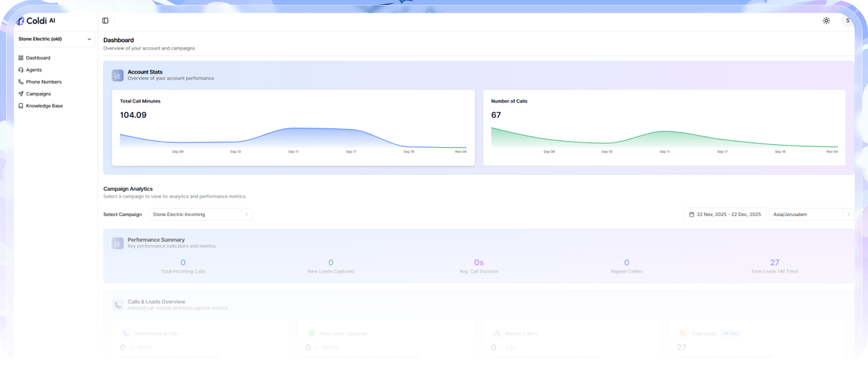The width and height of the screenshot is (868, 367).
Task: Click the 104.09 call minutes value
Action: pyautogui.click(x=133, y=115)
